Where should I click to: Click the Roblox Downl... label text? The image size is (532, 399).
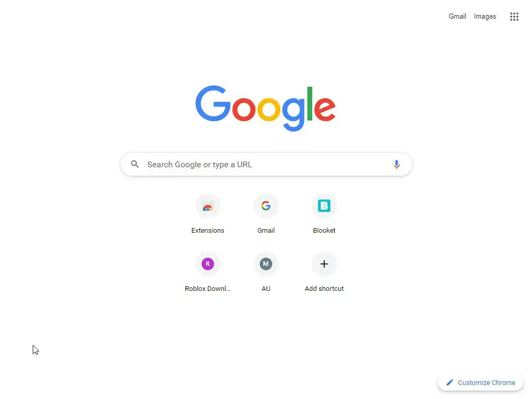208,289
